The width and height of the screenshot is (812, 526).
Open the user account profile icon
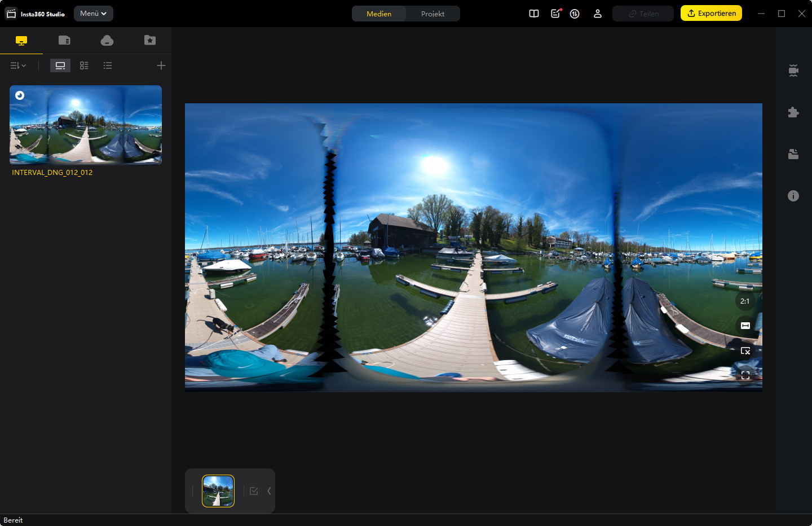pyautogui.click(x=598, y=14)
